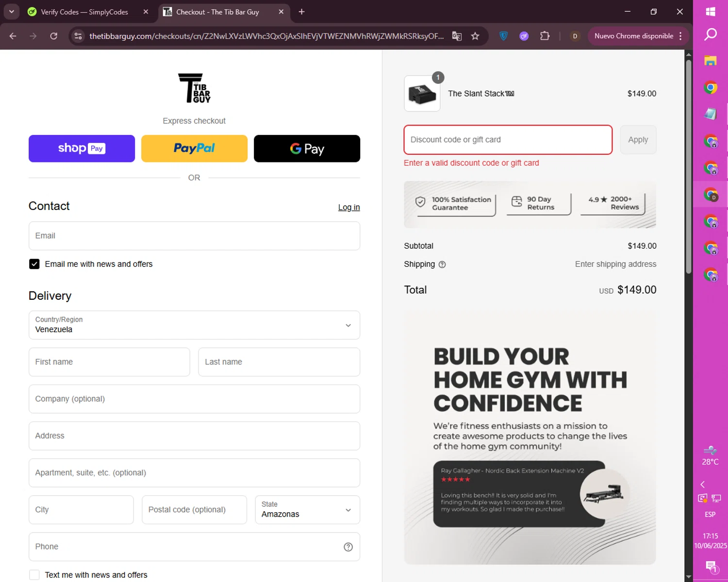The height and width of the screenshot is (582, 728).
Task: Select the Checkout - The Tib Bar Guy tab
Action: (217, 12)
